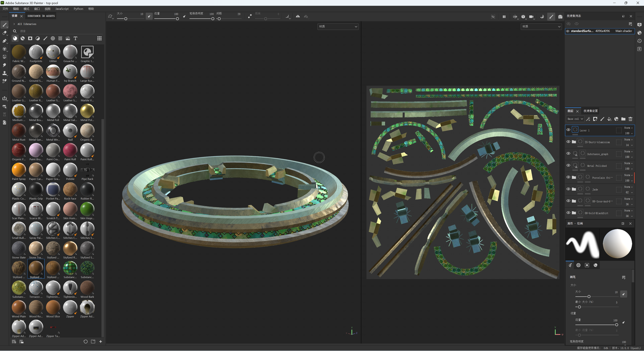This screenshot has width=644, height=351.
Task: Open the Norm blend mode dropdown for Layer 1
Action: (628, 128)
